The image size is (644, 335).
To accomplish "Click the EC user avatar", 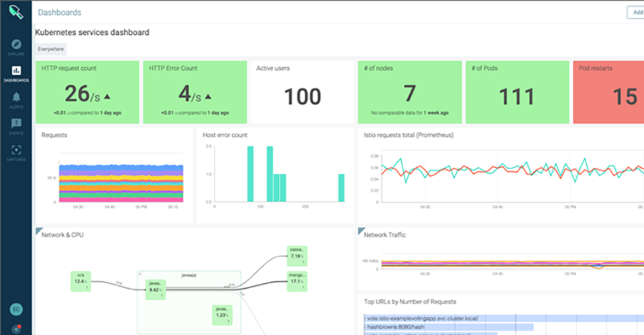I will coord(16,309).
